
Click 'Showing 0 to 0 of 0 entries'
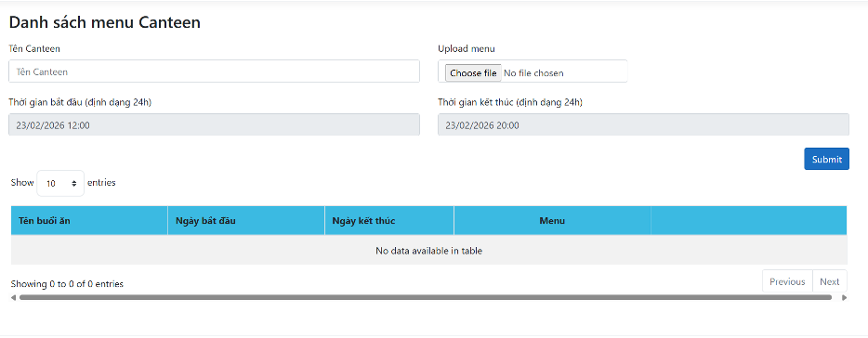(67, 284)
